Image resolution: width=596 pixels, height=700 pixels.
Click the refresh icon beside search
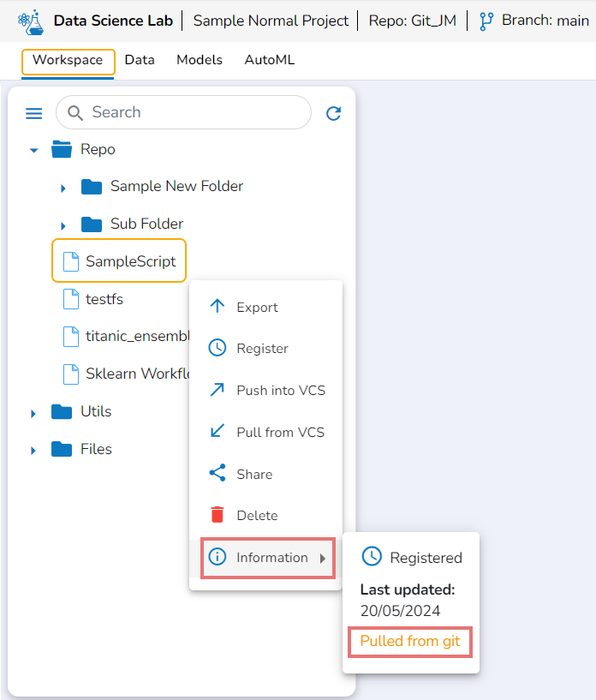pyautogui.click(x=334, y=113)
